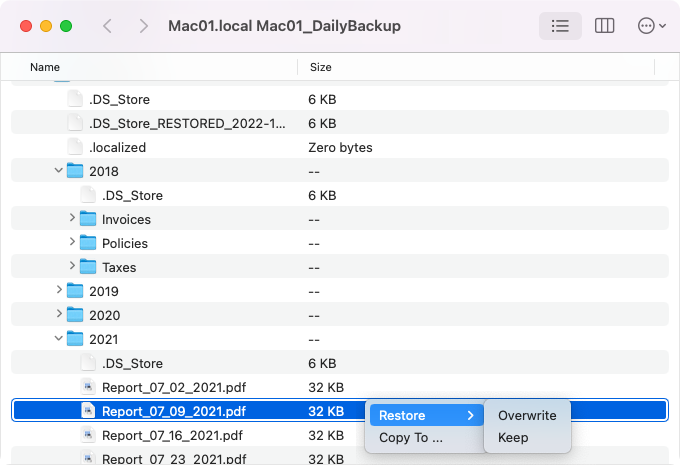Open the Restore submenu item

pyautogui.click(x=426, y=416)
